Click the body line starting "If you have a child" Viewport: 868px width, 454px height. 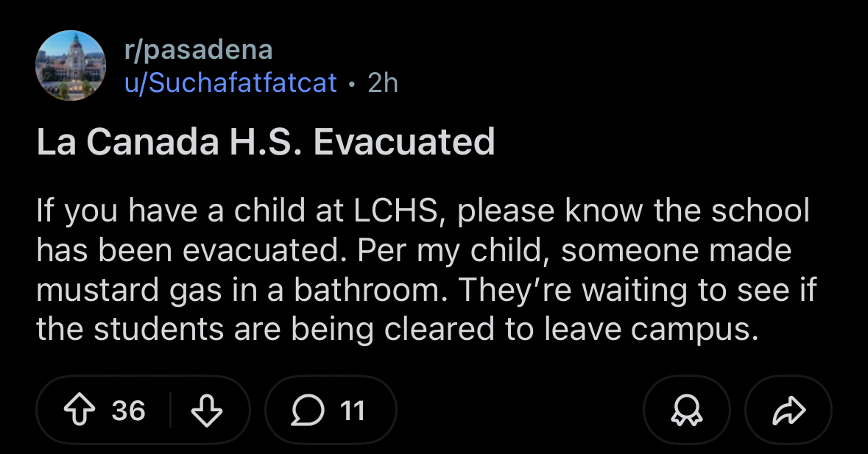(422, 212)
